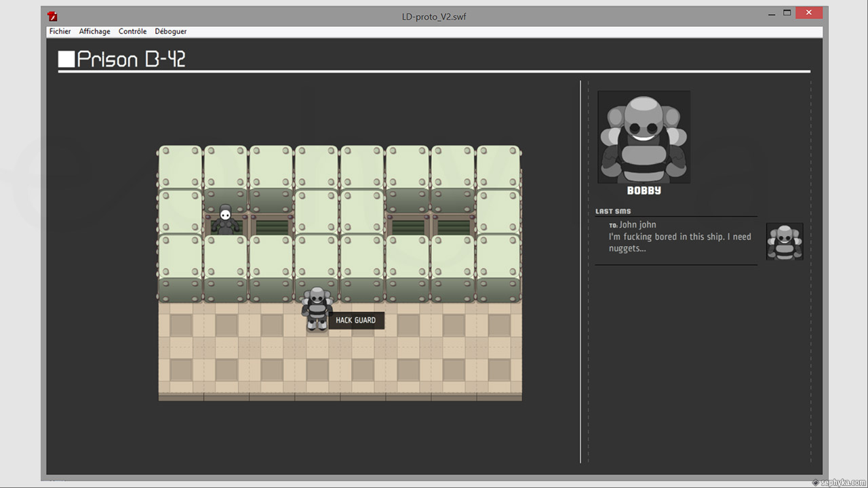Open the Affichage menu
This screenshot has width=868, height=488.
94,31
